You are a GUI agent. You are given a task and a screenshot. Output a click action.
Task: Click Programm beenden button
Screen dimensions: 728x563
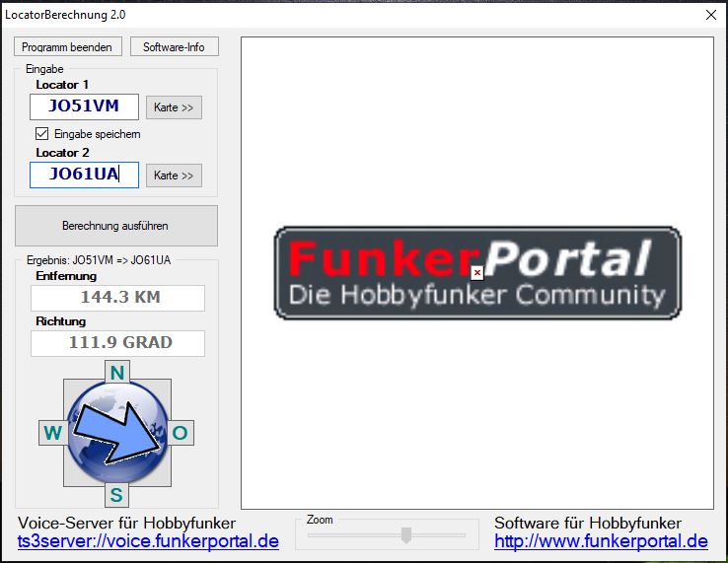69,47
